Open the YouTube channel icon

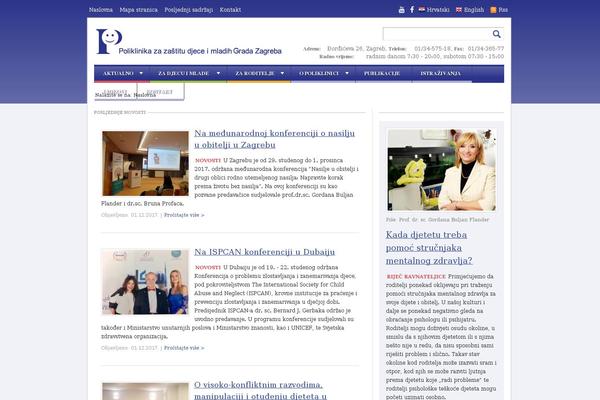[x=401, y=10]
